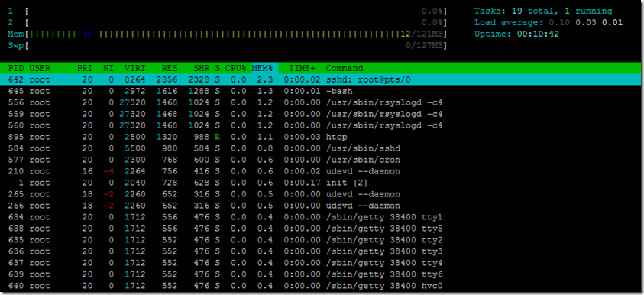This screenshot has height=295, width=644.
Task: Select rsyslogd process with PID 556
Action: tap(320, 102)
